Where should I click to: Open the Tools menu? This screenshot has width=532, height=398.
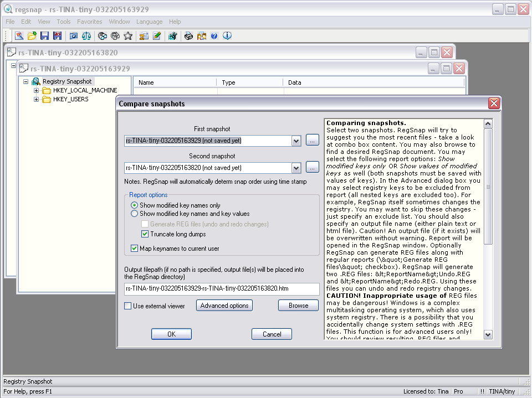[x=63, y=22]
